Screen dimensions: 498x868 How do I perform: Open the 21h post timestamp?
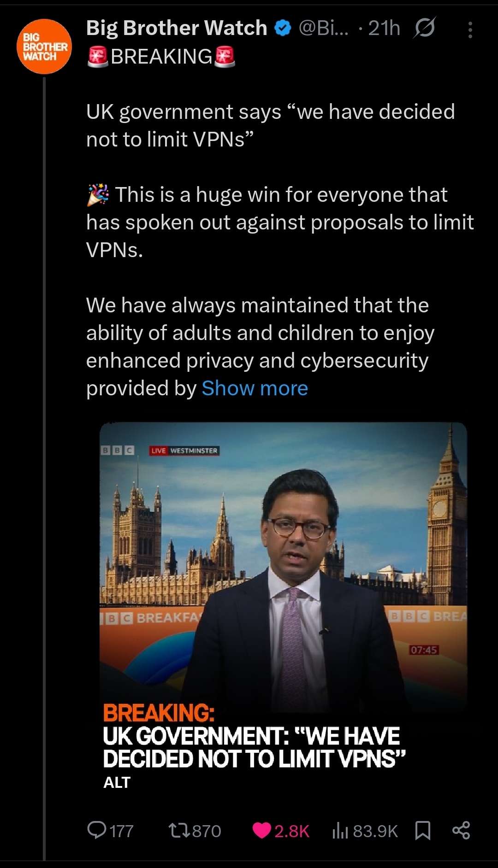(384, 28)
